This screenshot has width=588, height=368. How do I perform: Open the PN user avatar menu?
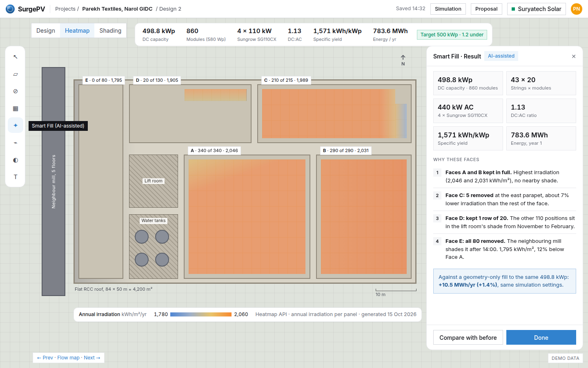coord(577,9)
